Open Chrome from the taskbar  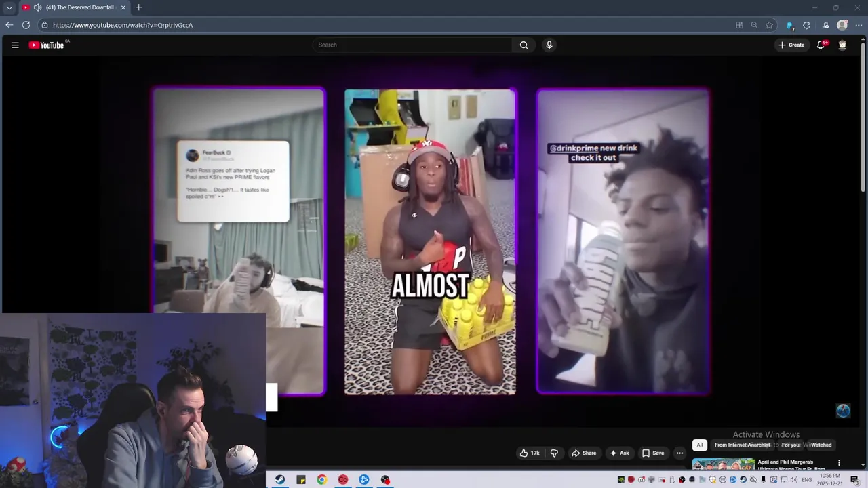[322, 479]
